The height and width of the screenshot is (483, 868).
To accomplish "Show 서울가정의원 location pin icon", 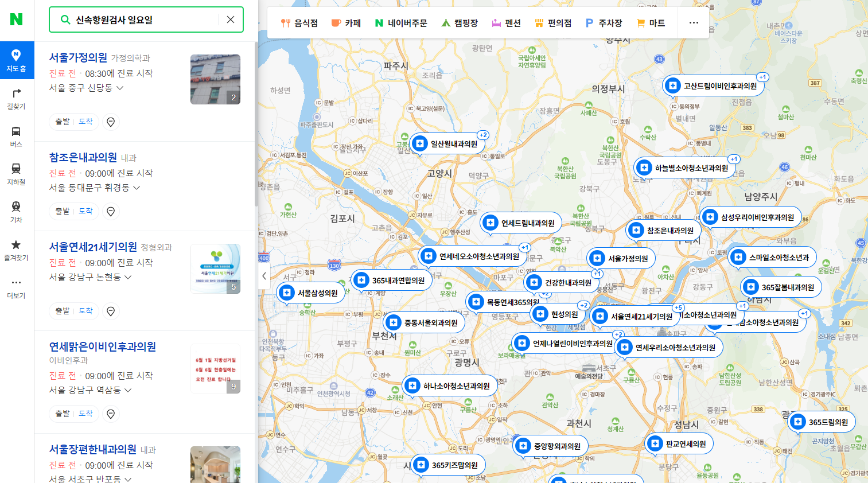I will [111, 122].
